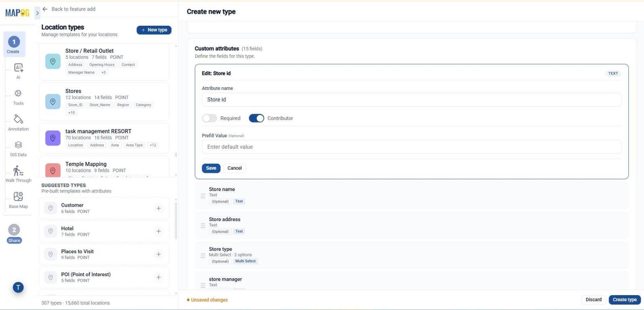Open the user avatar T

click(18, 287)
